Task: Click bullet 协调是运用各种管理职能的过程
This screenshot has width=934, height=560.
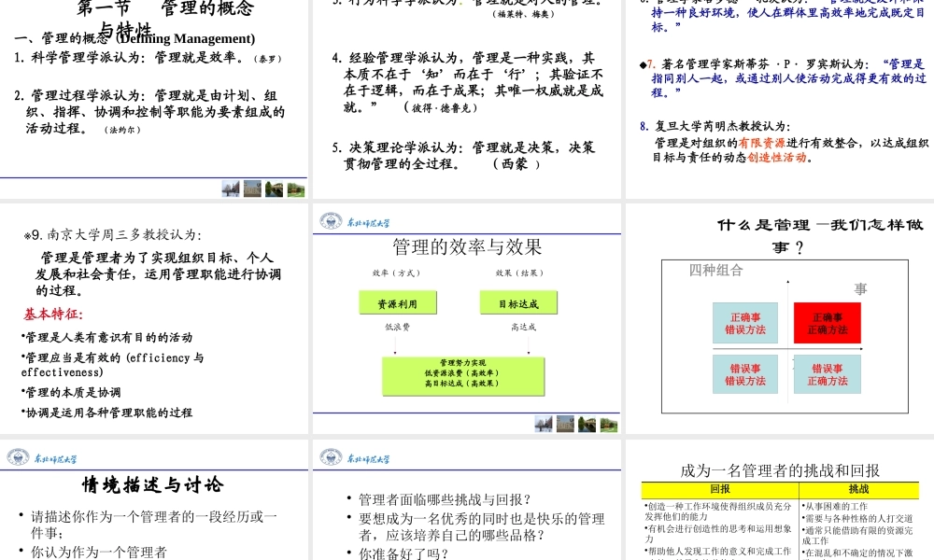Action: pos(106,413)
